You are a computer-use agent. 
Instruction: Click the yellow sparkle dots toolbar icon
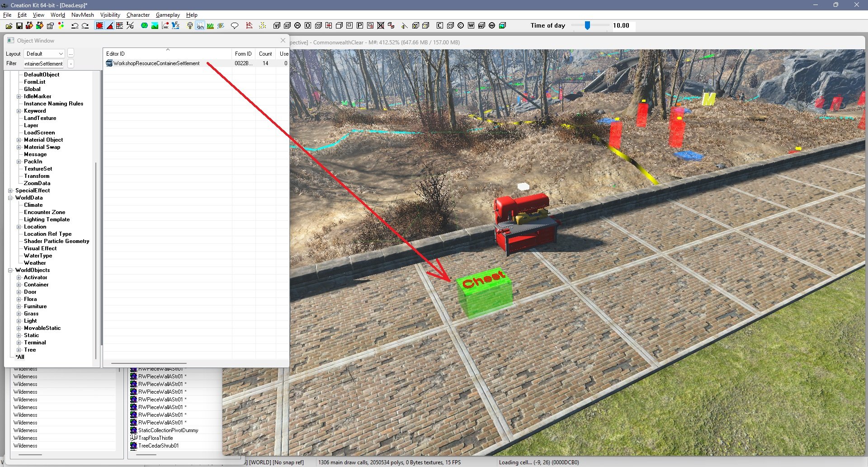[262, 26]
